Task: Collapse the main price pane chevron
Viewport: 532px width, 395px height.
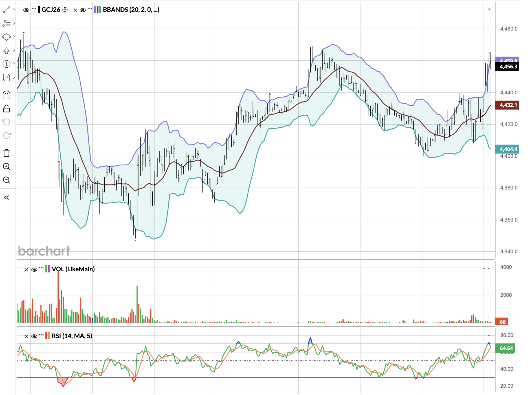Action: pyautogui.click(x=489, y=9)
